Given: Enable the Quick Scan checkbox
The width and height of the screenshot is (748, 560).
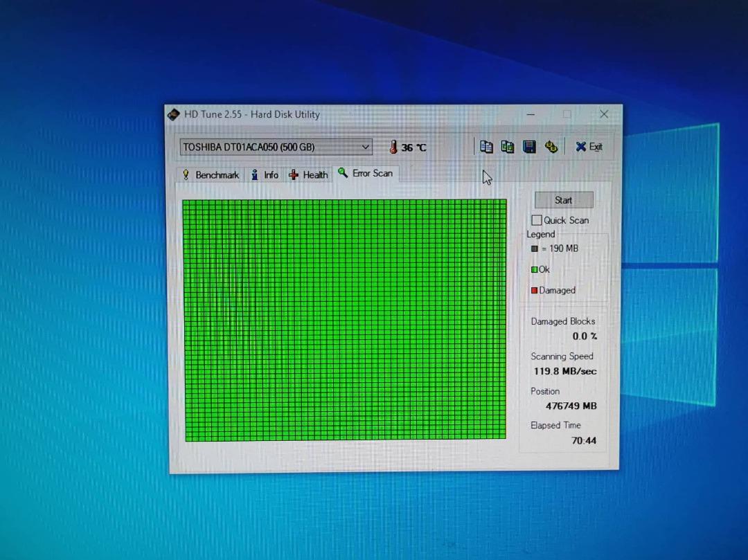Looking at the screenshot, I should 537,220.
